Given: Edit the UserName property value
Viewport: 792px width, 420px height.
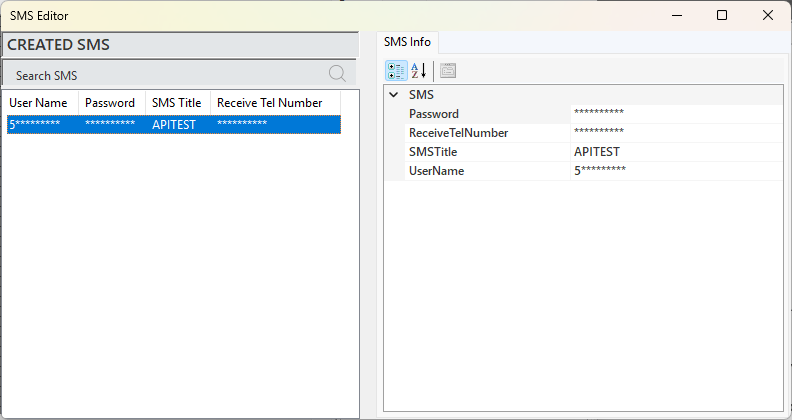Looking at the screenshot, I should pyautogui.click(x=676, y=171).
